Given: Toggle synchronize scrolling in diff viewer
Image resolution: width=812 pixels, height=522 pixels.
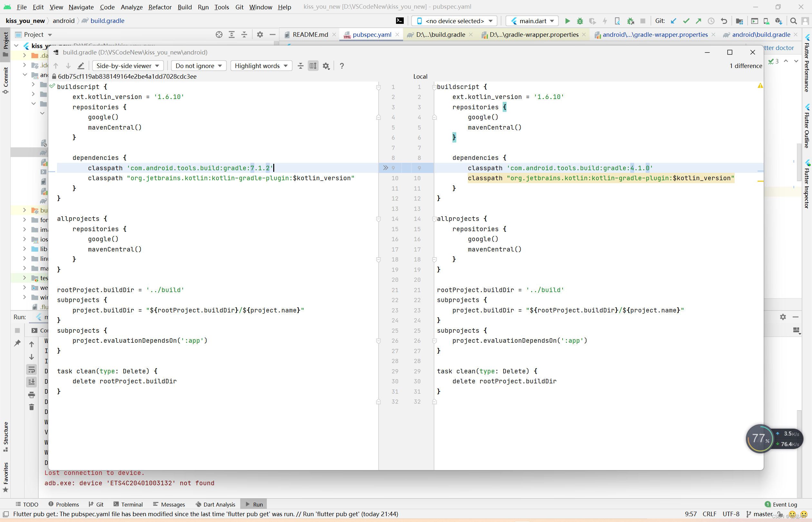Looking at the screenshot, I should (x=313, y=66).
